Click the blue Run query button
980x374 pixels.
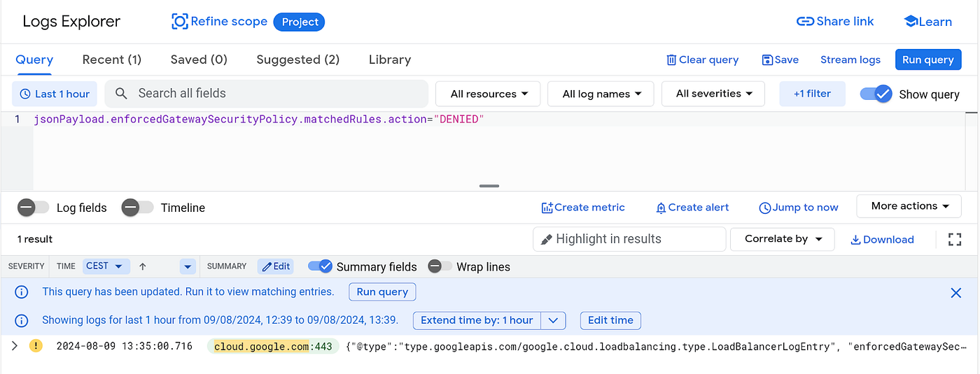928,60
